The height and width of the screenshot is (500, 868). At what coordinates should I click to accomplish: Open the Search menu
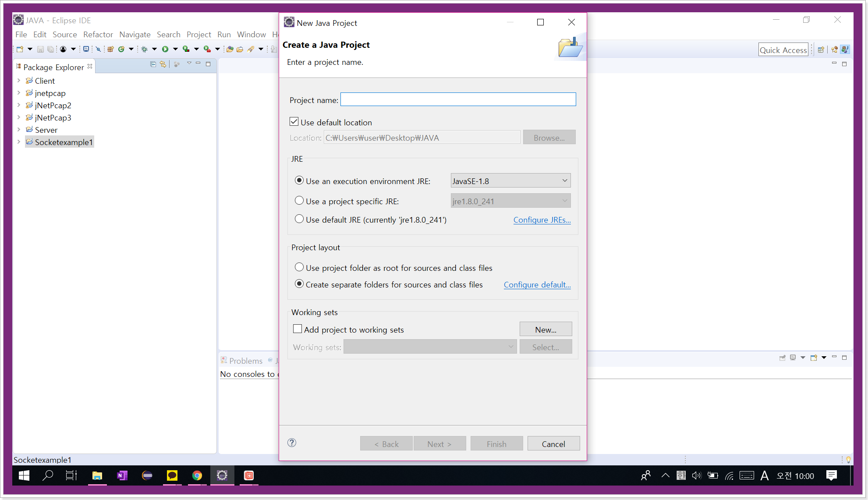tap(169, 34)
